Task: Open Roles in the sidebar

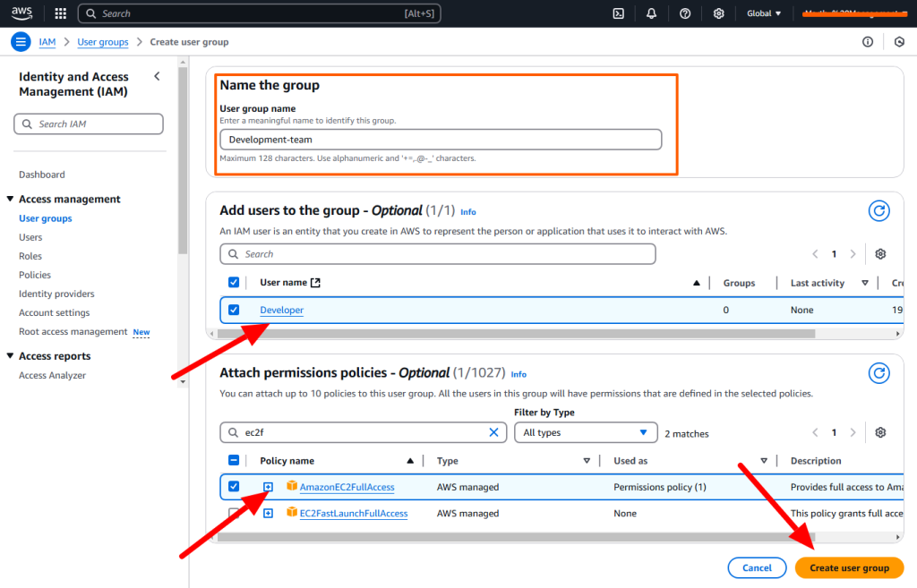Action: [x=30, y=255]
